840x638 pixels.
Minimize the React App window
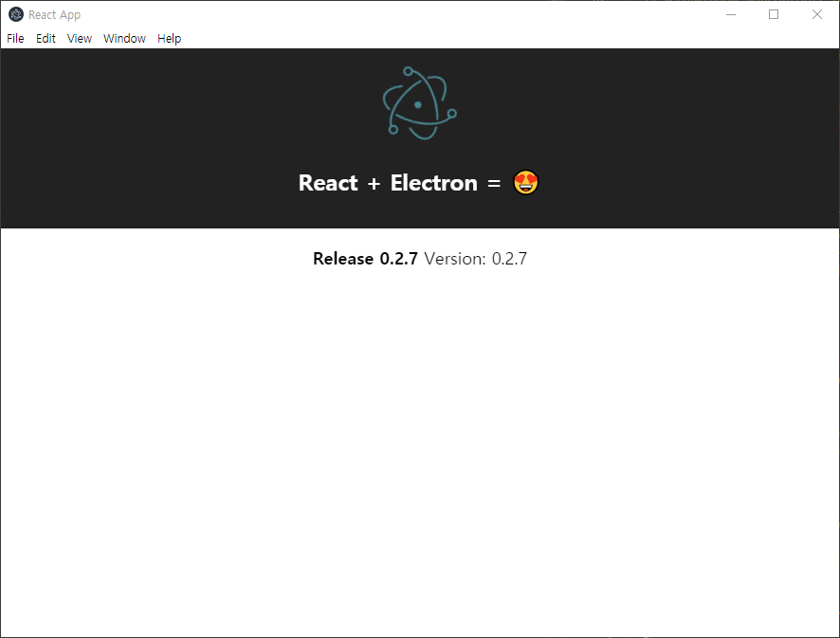point(731,14)
